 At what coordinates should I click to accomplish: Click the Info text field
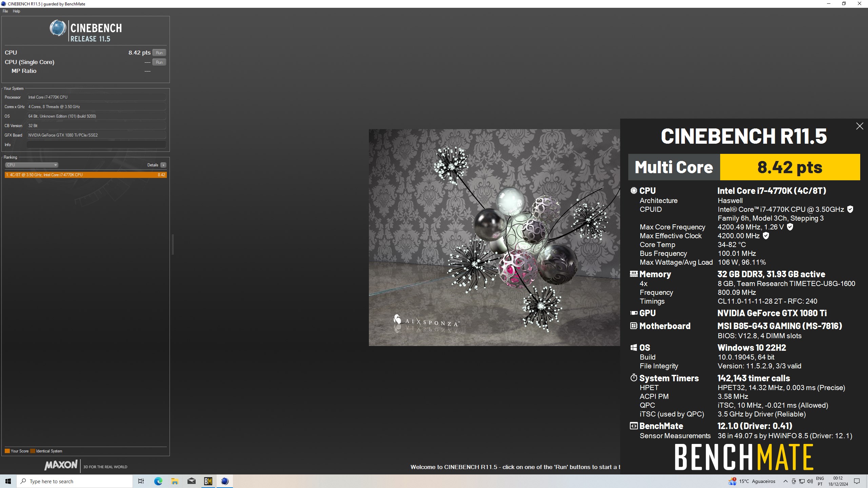coord(96,145)
